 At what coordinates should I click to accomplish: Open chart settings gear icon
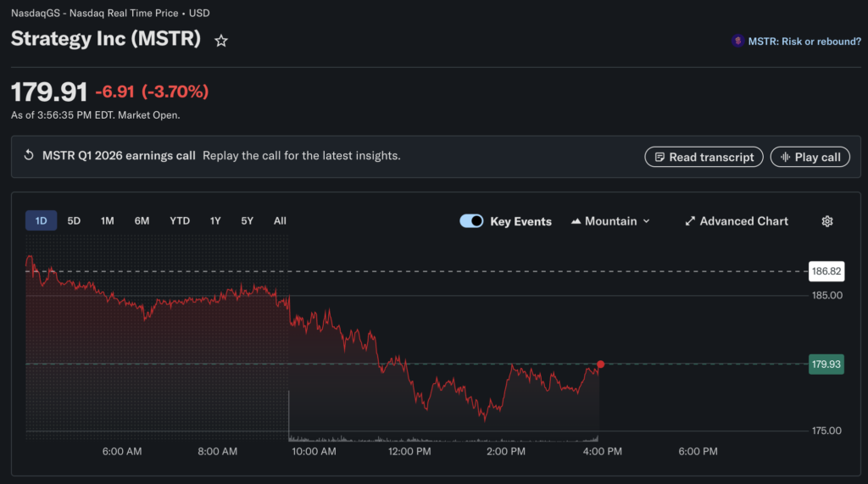click(x=827, y=221)
